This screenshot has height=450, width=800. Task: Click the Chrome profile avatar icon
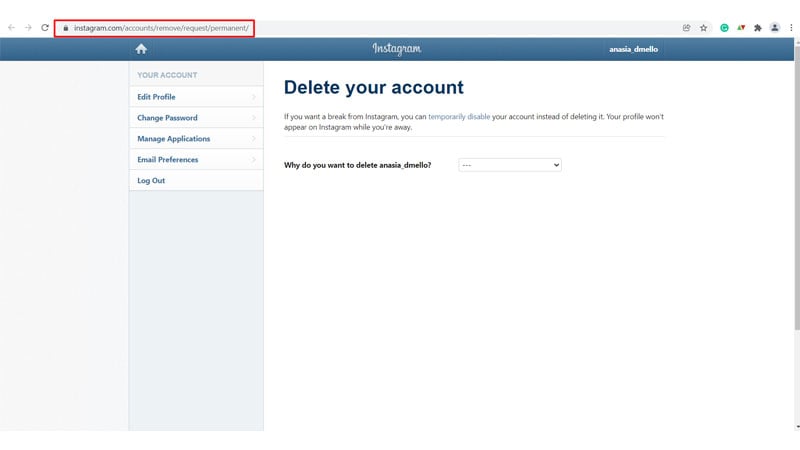pyautogui.click(x=774, y=28)
